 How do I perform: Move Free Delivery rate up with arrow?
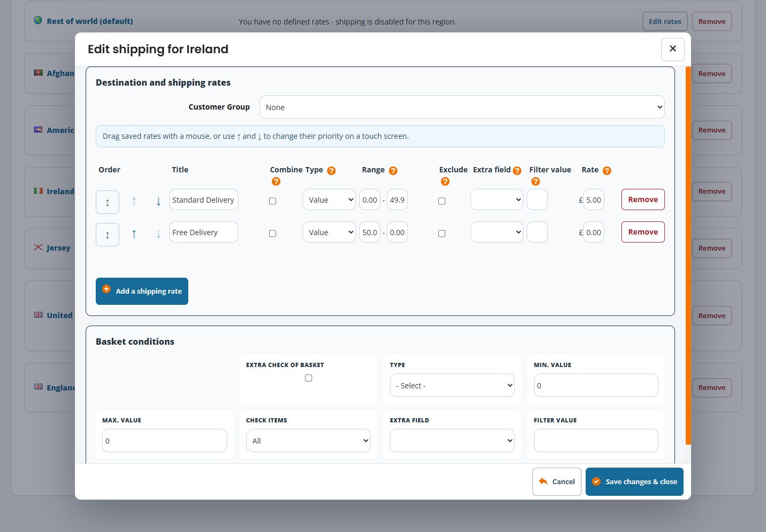[x=134, y=234]
